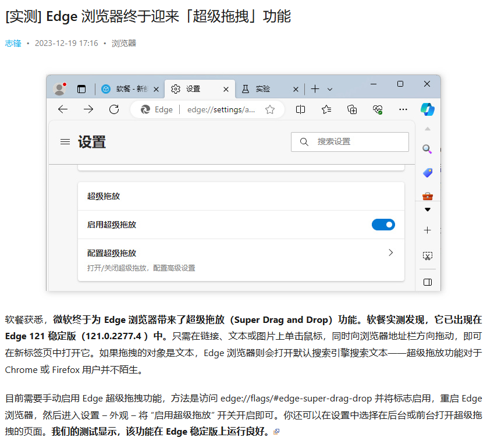Open the Collections icon
This screenshot has height=448, width=487.
pyautogui.click(x=352, y=109)
